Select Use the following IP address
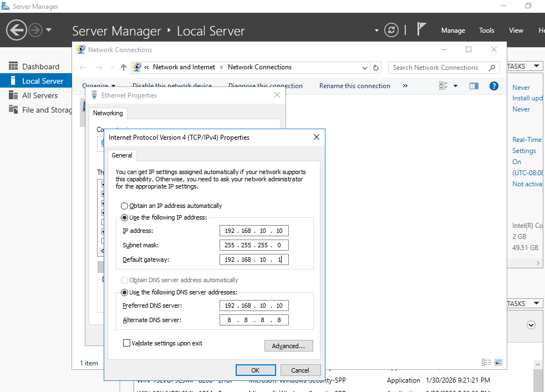This screenshot has height=392, width=545. 125,217
